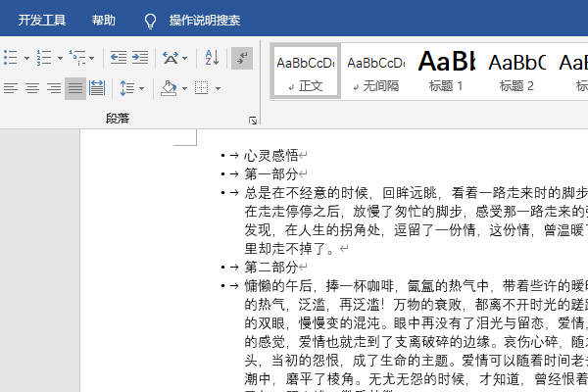Open Chinese typography layout options
The image size is (588, 392).
coord(171,58)
